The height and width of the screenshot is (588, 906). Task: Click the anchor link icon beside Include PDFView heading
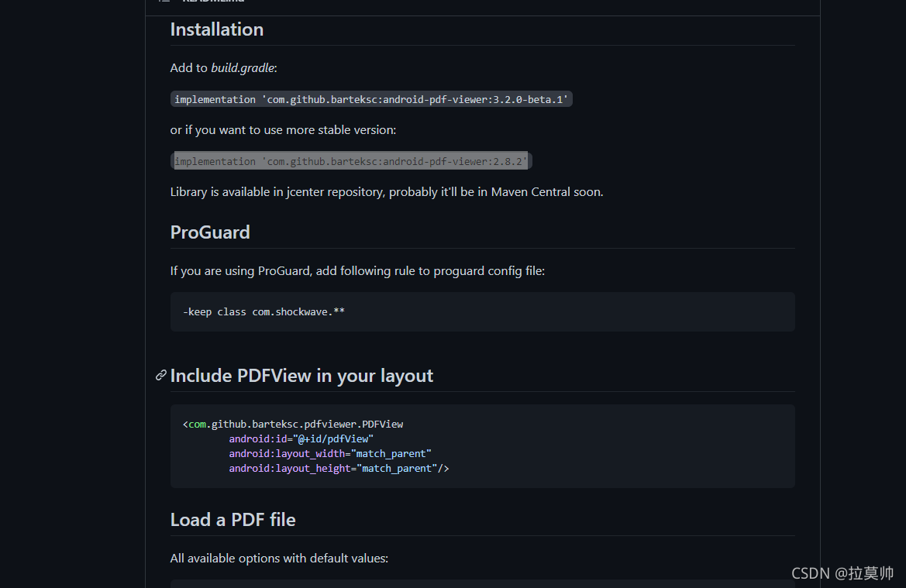coord(161,376)
